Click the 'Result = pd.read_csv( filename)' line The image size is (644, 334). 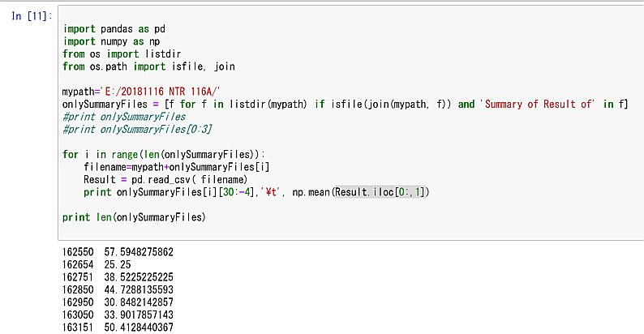(165, 180)
